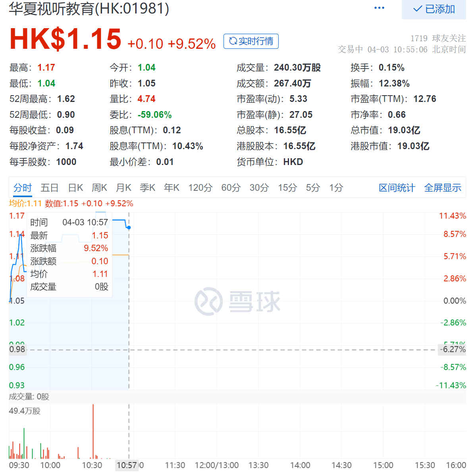Switch to the 120分 chart tab
Image resolution: width=472 pixels, height=476 pixels.
(x=200, y=188)
